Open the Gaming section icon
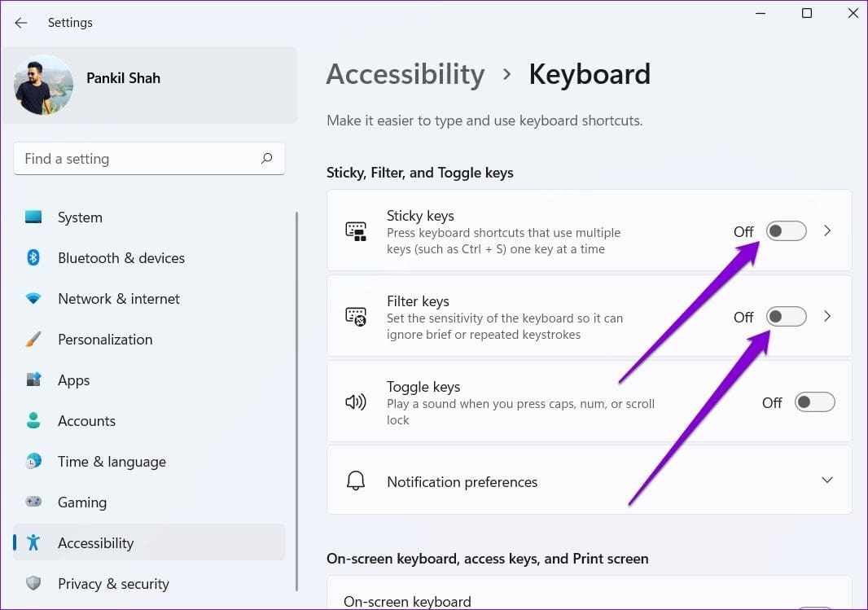The width and height of the screenshot is (868, 610). (x=33, y=502)
